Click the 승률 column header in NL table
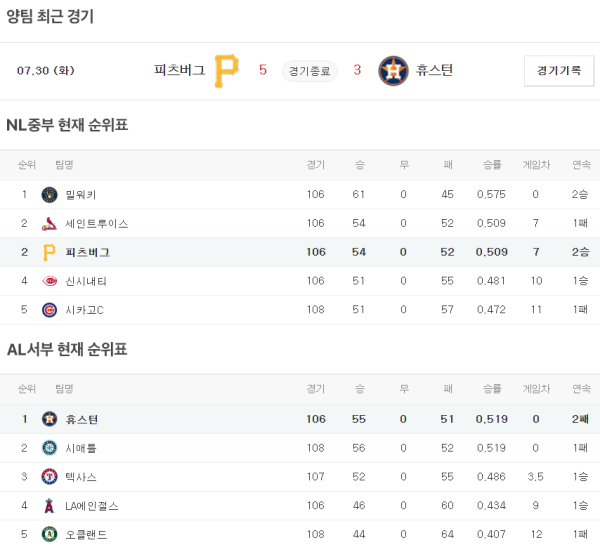The image size is (600, 552). (x=492, y=165)
